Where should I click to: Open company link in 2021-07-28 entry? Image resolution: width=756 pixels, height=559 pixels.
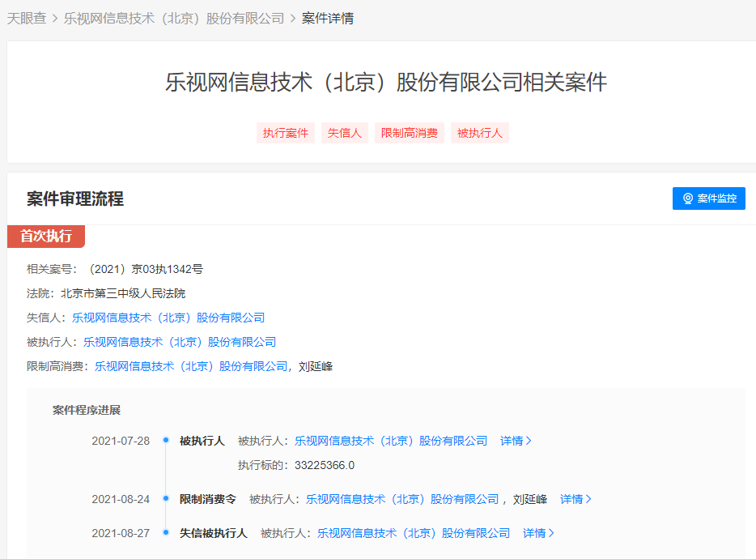[391, 441]
